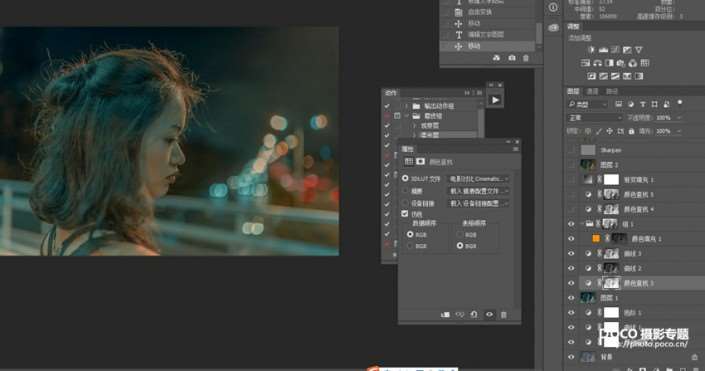Add a Levels adjustment layer

pos(603,50)
